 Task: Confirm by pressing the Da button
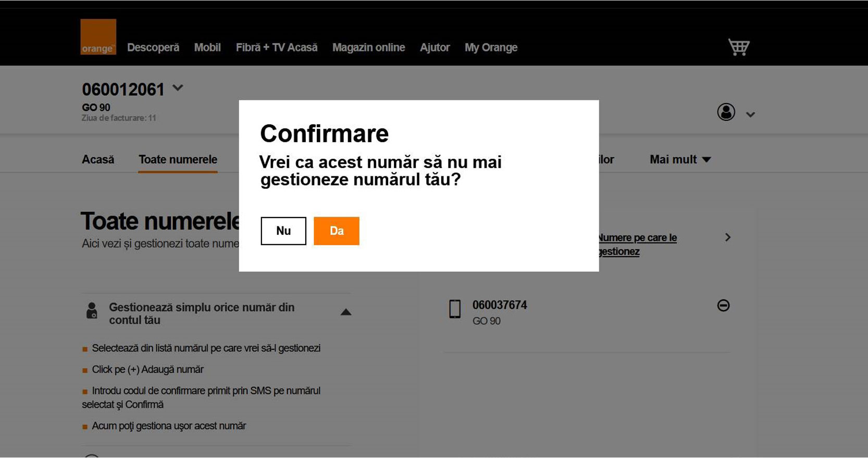pyautogui.click(x=336, y=231)
